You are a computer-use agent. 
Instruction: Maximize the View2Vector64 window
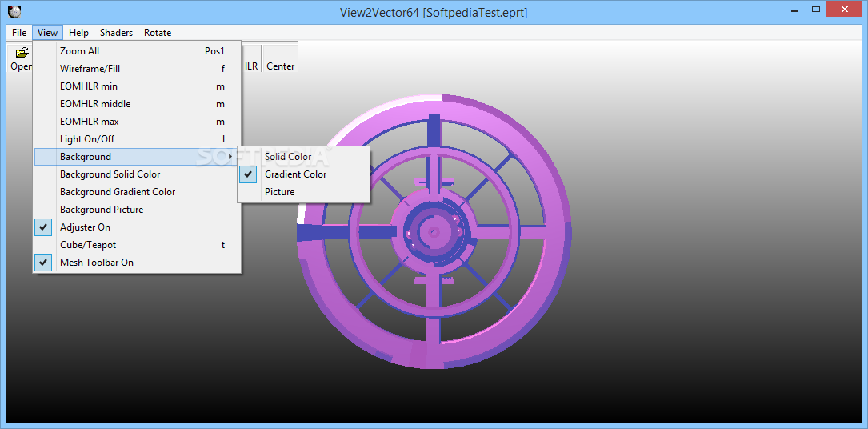coord(815,10)
